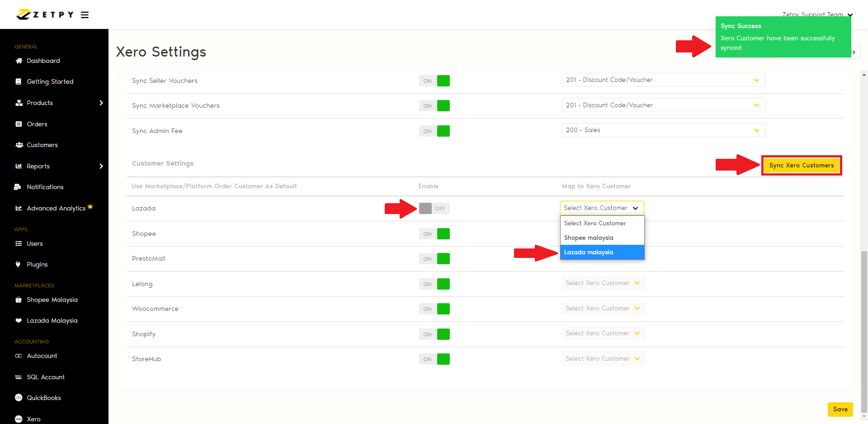868x424 pixels.
Task: Toggle the StoreHub enable switch
Action: pyautogui.click(x=434, y=359)
